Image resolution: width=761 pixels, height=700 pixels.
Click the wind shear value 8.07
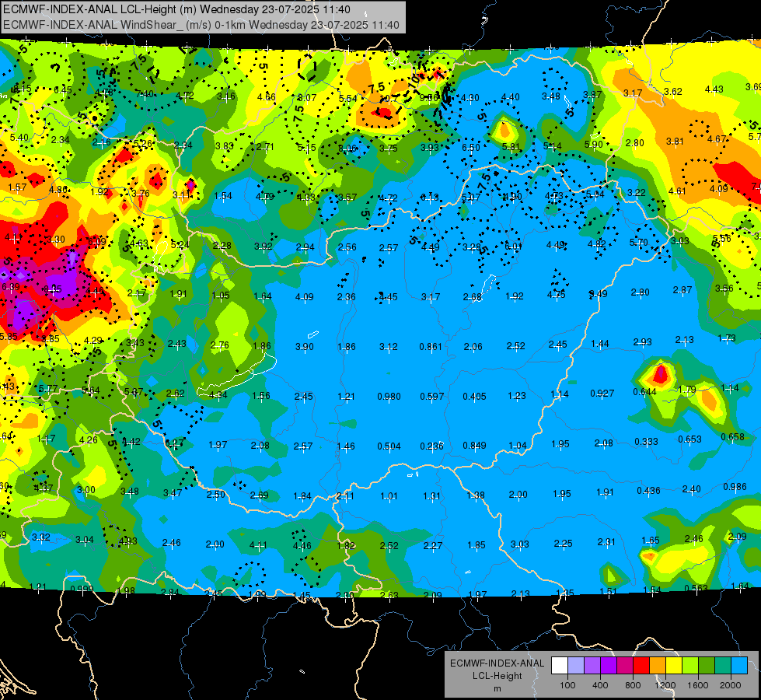coord(307,98)
